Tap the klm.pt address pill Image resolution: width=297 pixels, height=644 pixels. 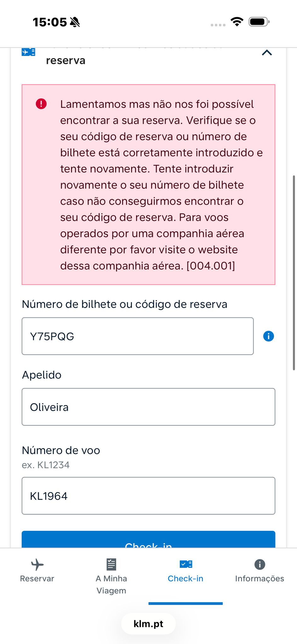pos(148,624)
